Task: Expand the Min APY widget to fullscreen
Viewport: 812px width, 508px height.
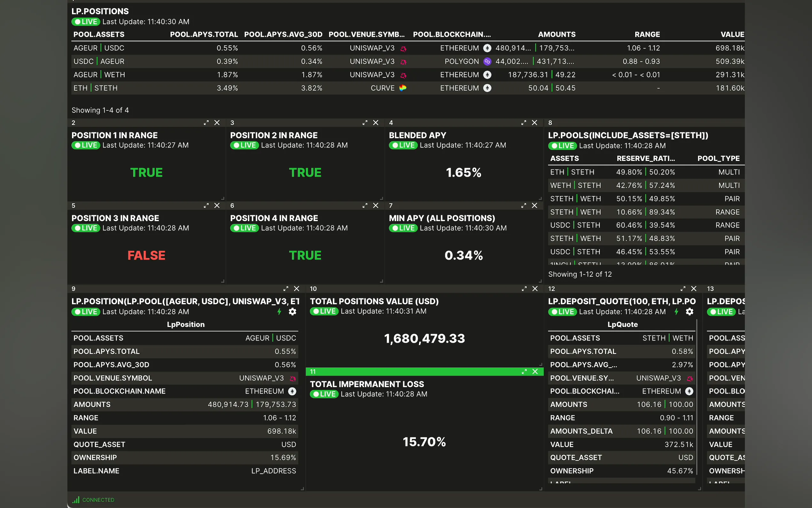Action: (x=524, y=206)
